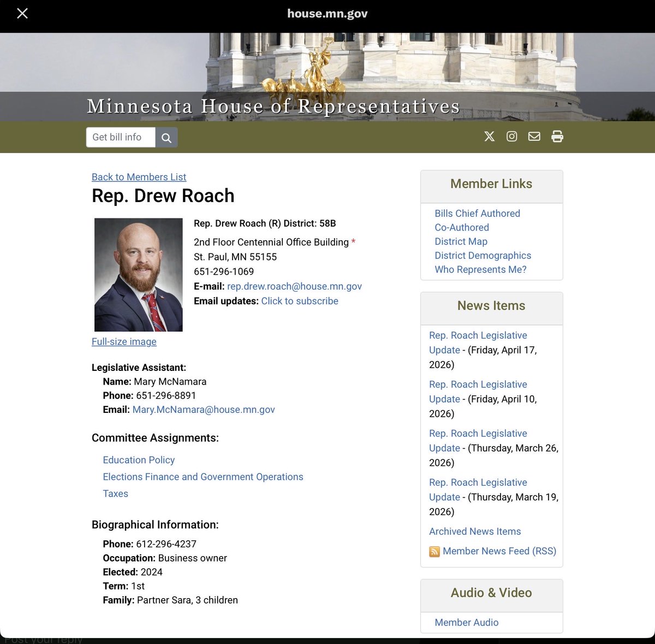Open Bills Chief Authored link
This screenshot has width=655, height=644.
pyautogui.click(x=478, y=214)
